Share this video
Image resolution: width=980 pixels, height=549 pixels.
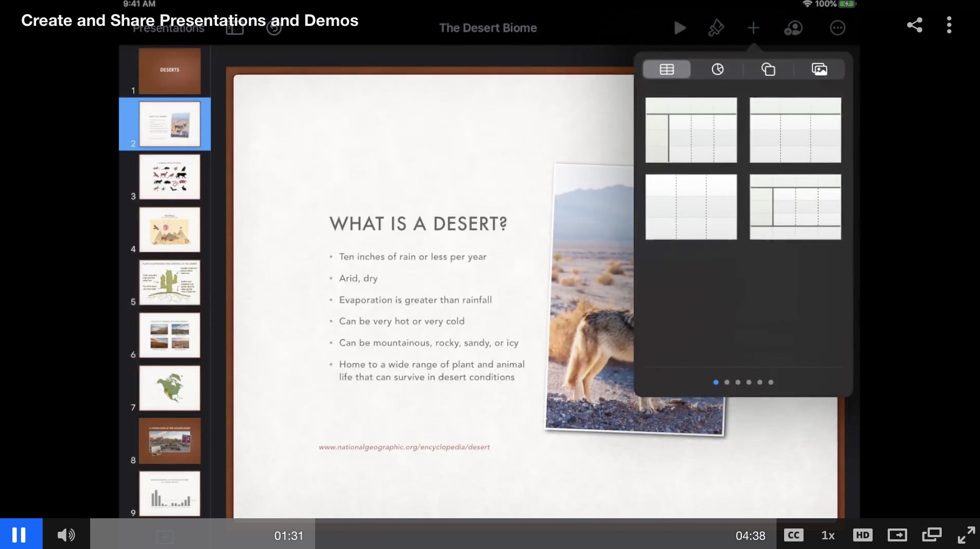pyautogui.click(x=914, y=25)
